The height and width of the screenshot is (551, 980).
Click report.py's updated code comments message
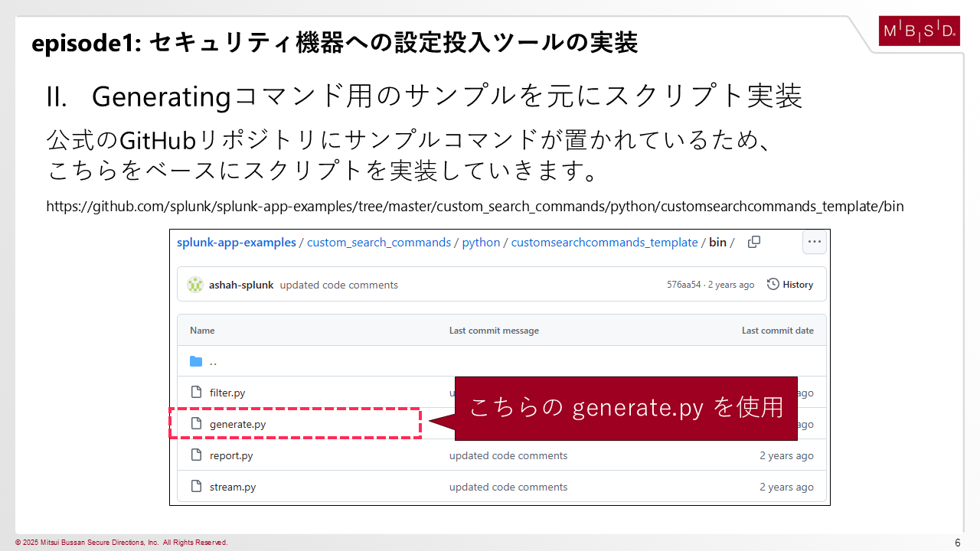[x=508, y=455]
